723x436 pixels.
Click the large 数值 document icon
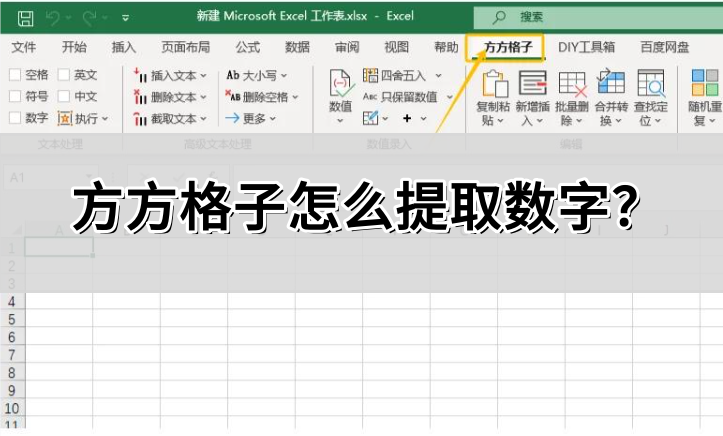[x=341, y=83]
